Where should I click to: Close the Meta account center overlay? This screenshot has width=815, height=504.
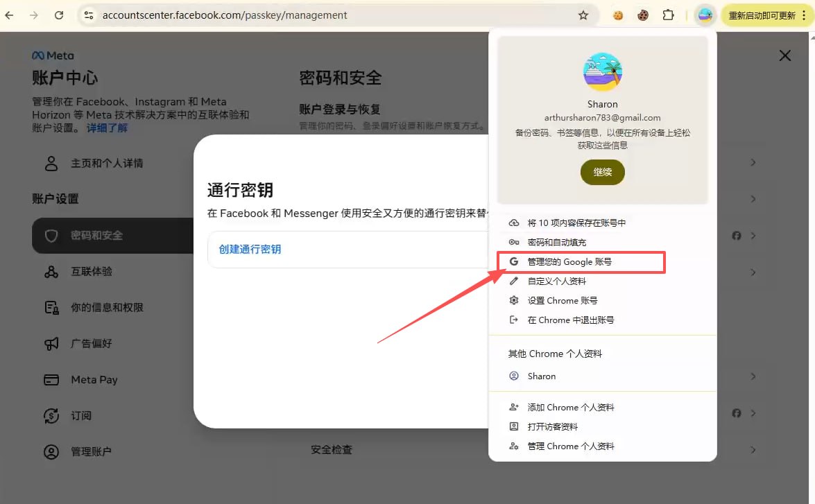tap(784, 55)
